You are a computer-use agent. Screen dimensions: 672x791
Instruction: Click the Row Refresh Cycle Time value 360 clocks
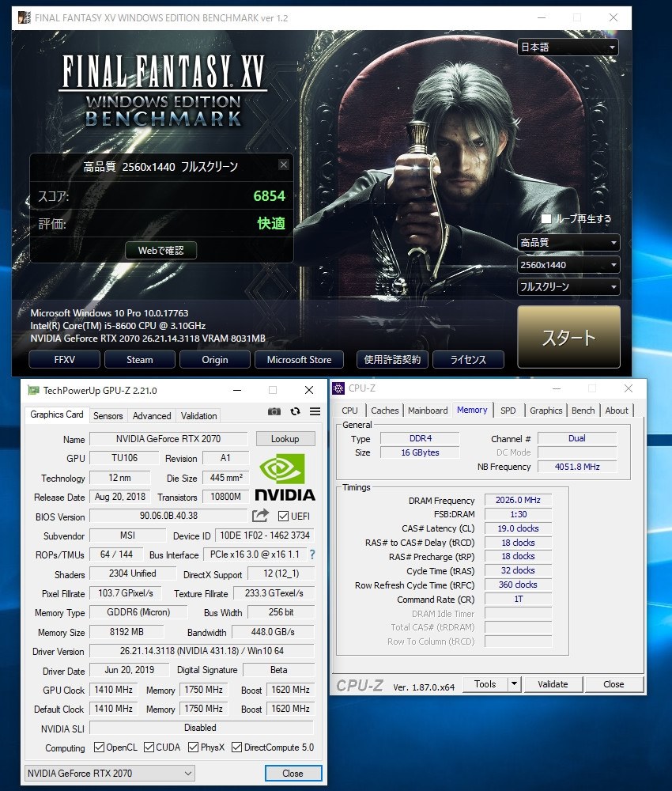coord(518,585)
